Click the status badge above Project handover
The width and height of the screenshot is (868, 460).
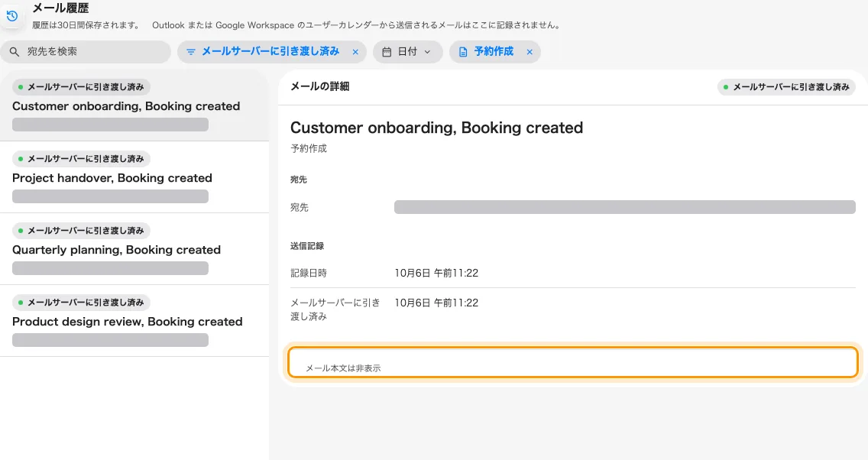81,159
